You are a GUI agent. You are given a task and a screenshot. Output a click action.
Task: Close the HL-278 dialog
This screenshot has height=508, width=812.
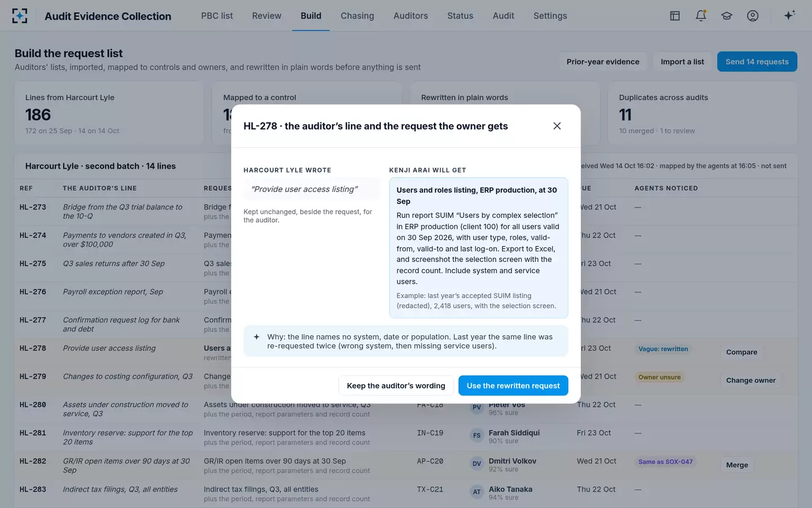point(557,126)
